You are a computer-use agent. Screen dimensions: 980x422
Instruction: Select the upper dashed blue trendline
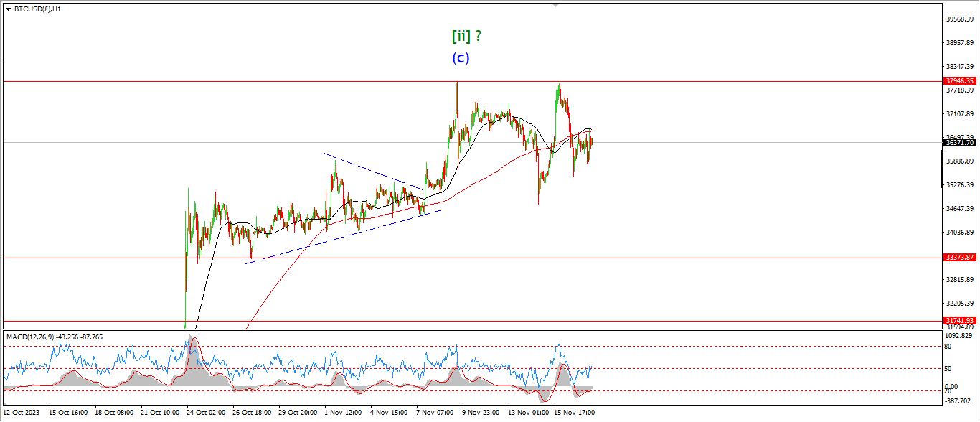(x=373, y=172)
